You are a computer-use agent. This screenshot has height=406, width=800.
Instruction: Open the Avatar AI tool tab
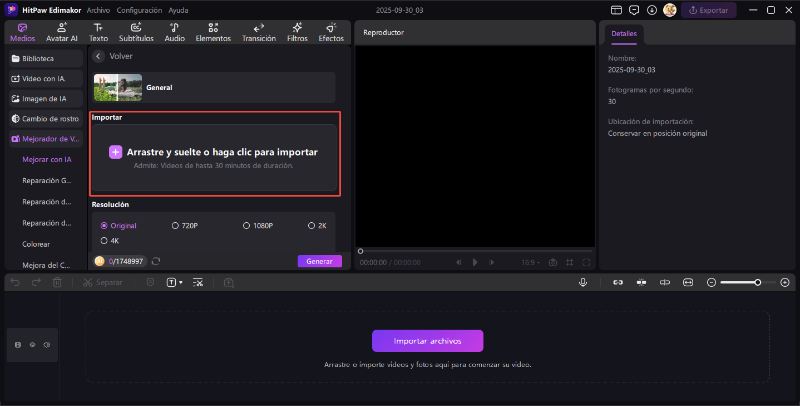(x=61, y=32)
